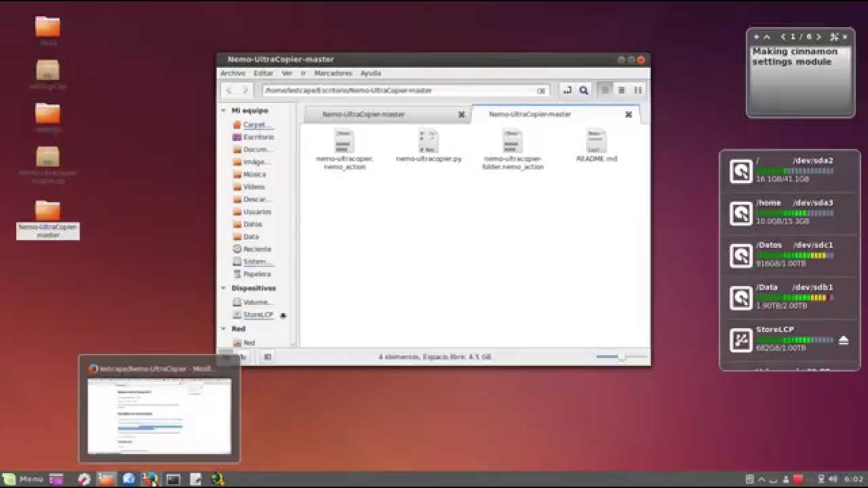Open Data in sidebar

pyautogui.click(x=246, y=237)
